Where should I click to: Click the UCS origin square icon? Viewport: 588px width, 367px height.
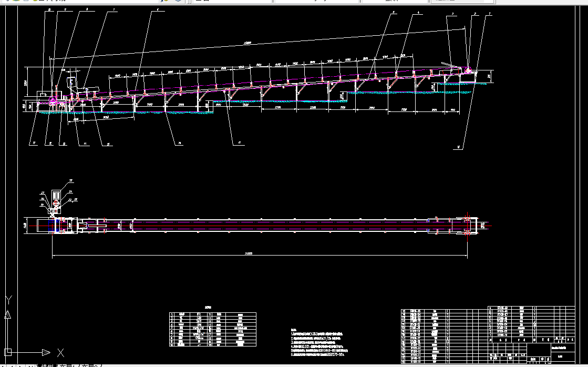point(8,352)
